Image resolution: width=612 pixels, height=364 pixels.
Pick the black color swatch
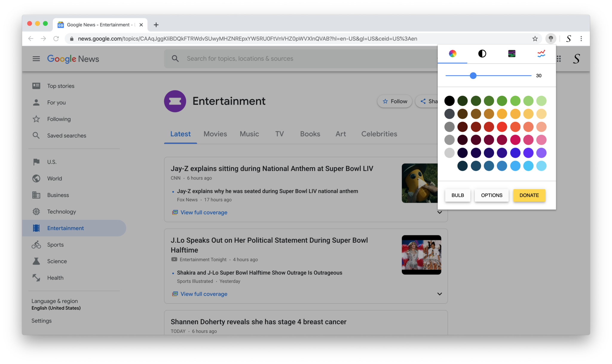(x=449, y=101)
